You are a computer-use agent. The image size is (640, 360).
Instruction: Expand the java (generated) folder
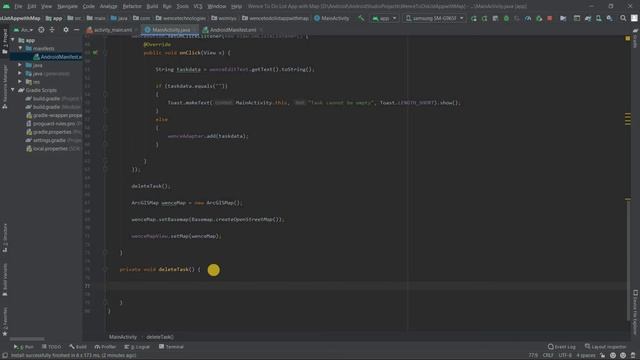(20, 73)
